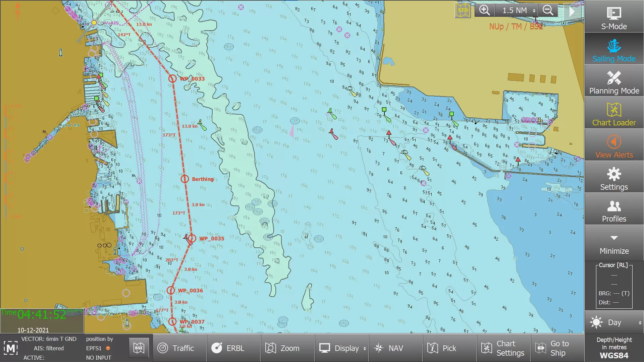Click the NO INPUT status text
Image resolution: width=644 pixels, height=362 pixels.
(x=99, y=358)
